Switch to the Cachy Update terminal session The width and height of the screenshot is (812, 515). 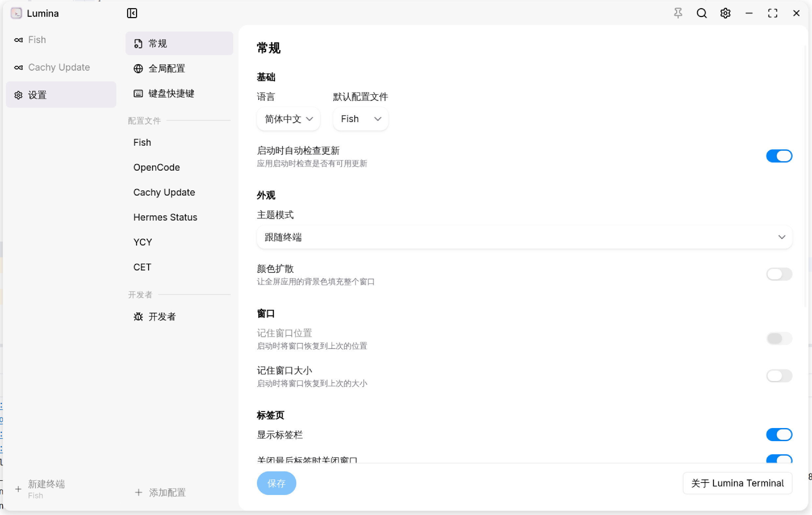[61, 67]
